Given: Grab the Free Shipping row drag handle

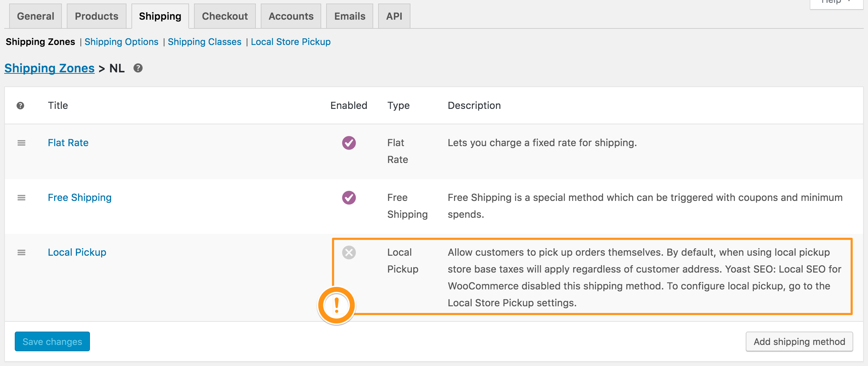Looking at the screenshot, I should pyautogui.click(x=21, y=198).
